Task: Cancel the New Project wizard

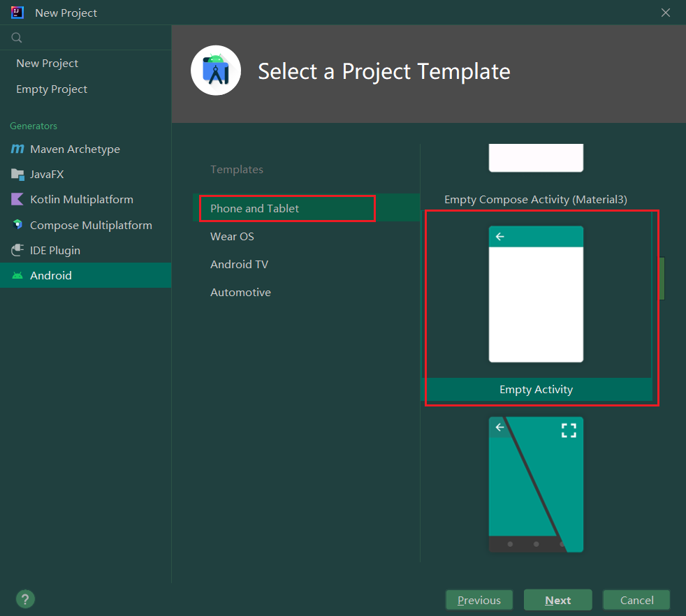Action: click(x=636, y=600)
